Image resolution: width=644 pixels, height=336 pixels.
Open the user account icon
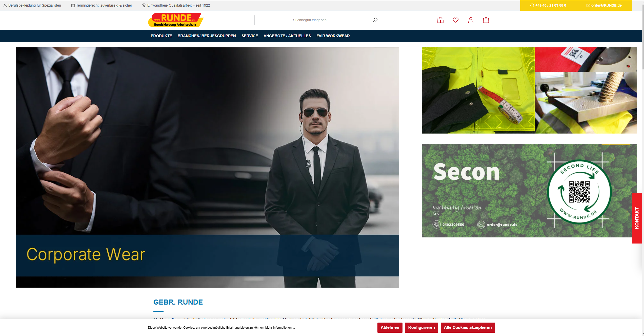pyautogui.click(x=471, y=20)
